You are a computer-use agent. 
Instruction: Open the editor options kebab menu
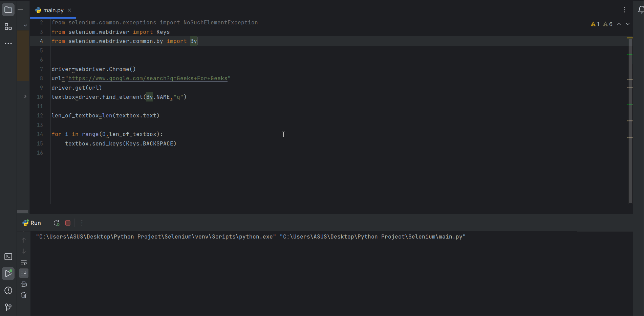[x=624, y=10]
